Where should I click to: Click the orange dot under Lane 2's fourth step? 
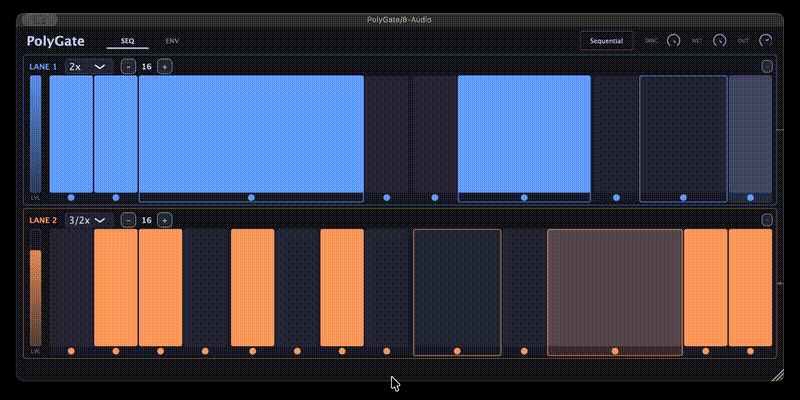(205, 351)
